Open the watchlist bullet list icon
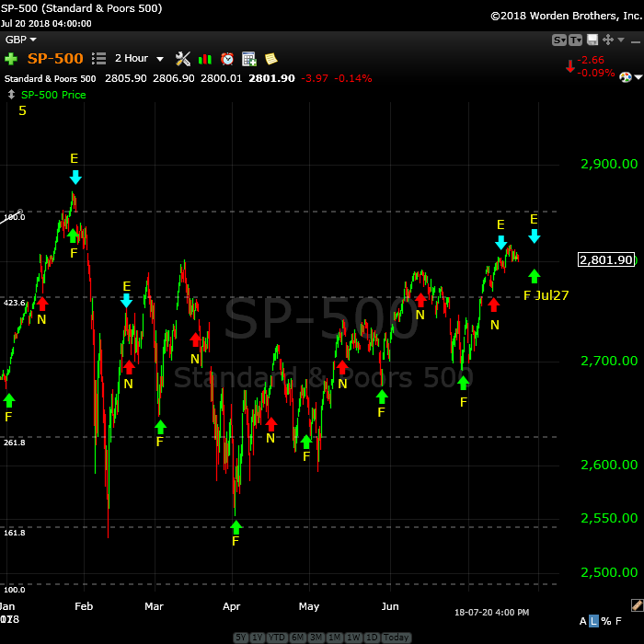Screen dimensions: 644x644 point(99,58)
